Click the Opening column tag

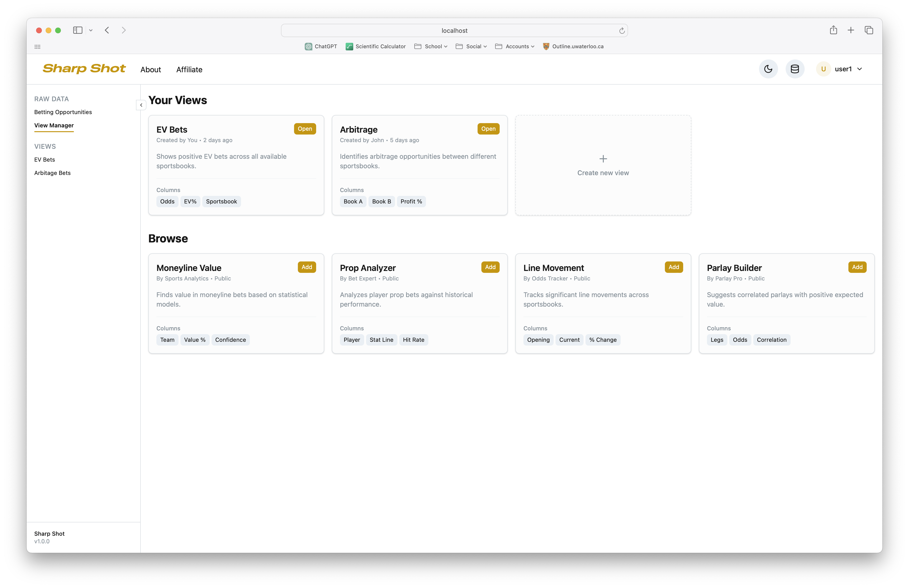(538, 340)
